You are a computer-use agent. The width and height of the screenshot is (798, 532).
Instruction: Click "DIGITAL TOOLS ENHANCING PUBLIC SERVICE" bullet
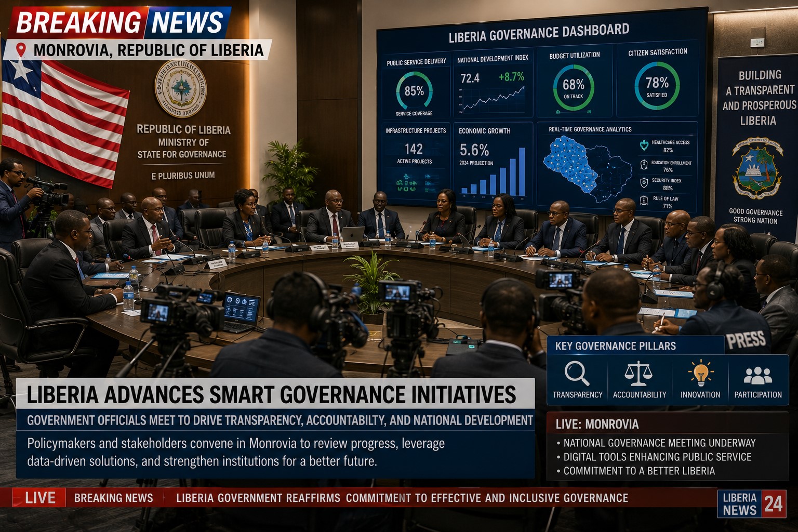coord(657,457)
